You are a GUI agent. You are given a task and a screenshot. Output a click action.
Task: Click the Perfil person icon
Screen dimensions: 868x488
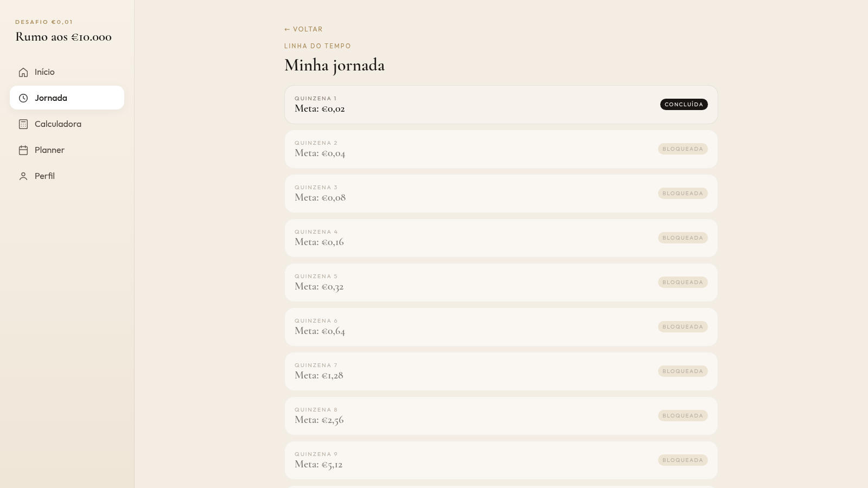[x=23, y=176]
